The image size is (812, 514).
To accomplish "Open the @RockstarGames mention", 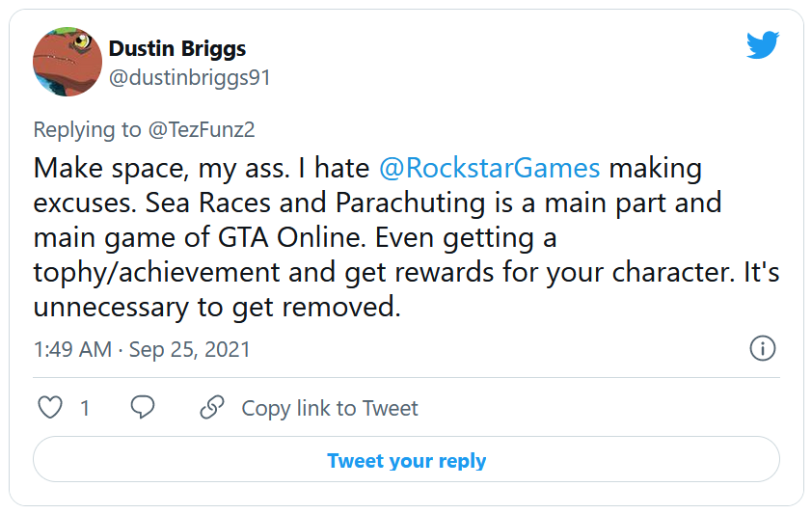I will (489, 168).
